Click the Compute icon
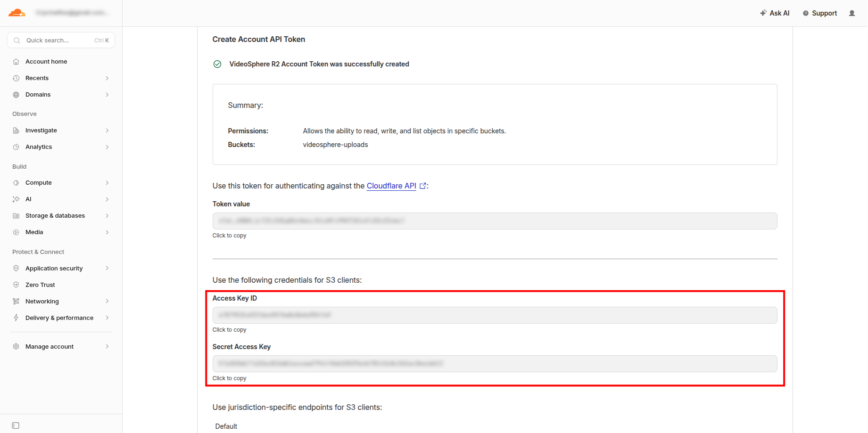Image resolution: width=868 pixels, height=433 pixels. [16, 183]
